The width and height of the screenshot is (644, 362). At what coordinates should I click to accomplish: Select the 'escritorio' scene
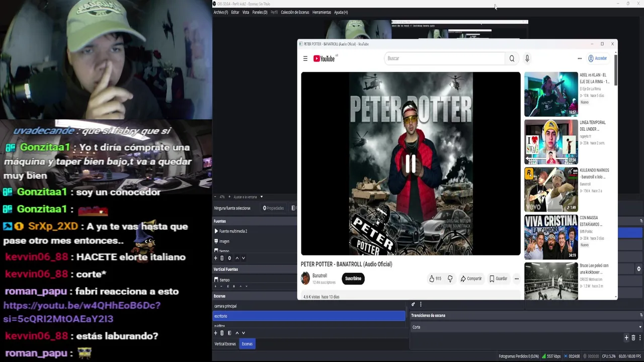[309, 316]
